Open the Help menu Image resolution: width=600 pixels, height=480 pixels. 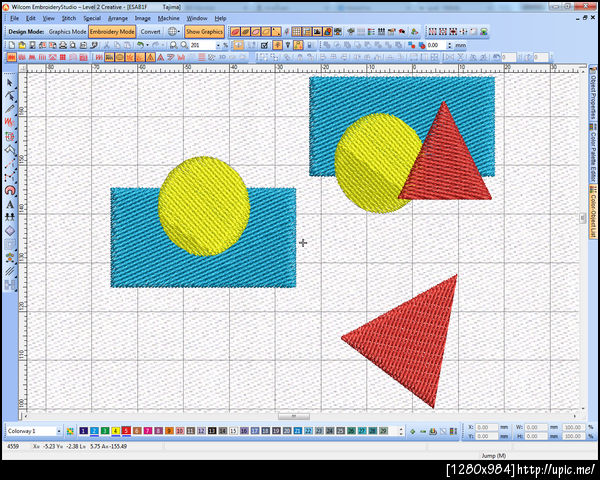(220, 18)
